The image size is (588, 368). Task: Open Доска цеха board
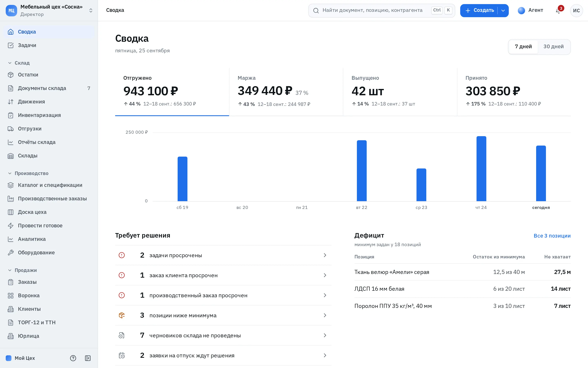pos(49,212)
